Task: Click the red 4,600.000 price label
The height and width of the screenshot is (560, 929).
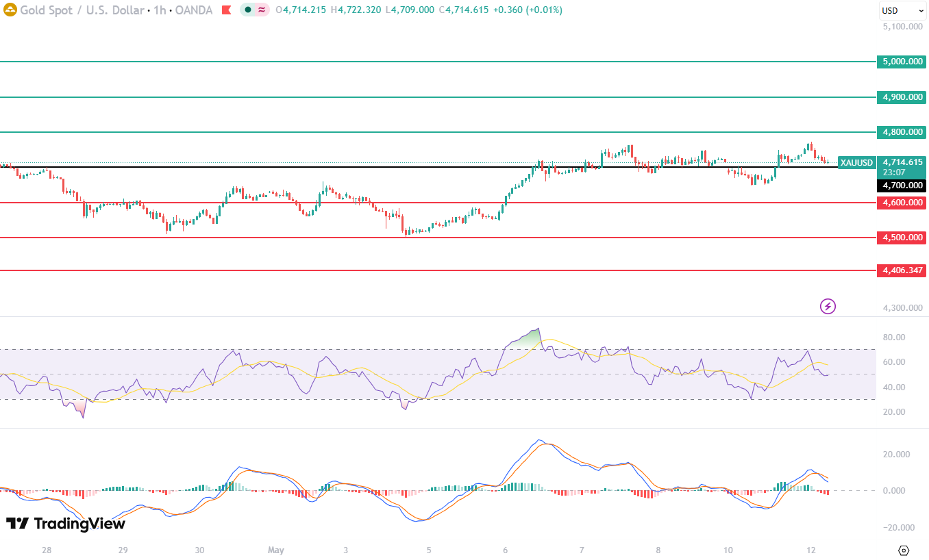Action: [x=901, y=203]
